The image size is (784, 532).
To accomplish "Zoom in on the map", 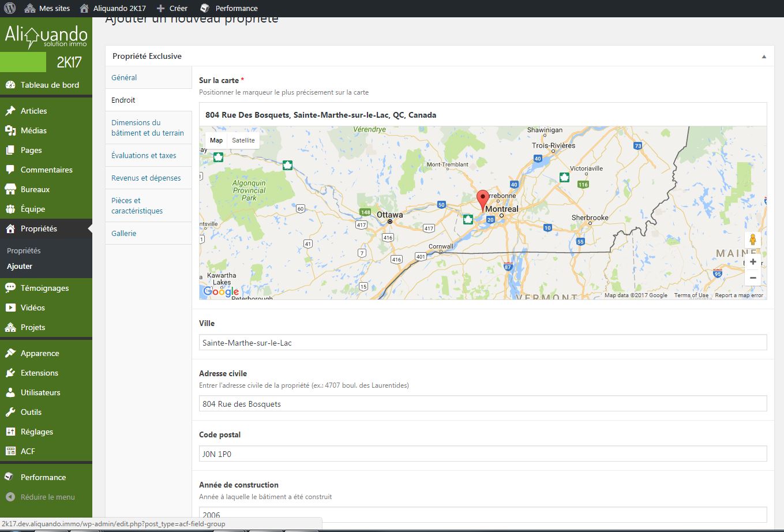I will click(x=752, y=262).
